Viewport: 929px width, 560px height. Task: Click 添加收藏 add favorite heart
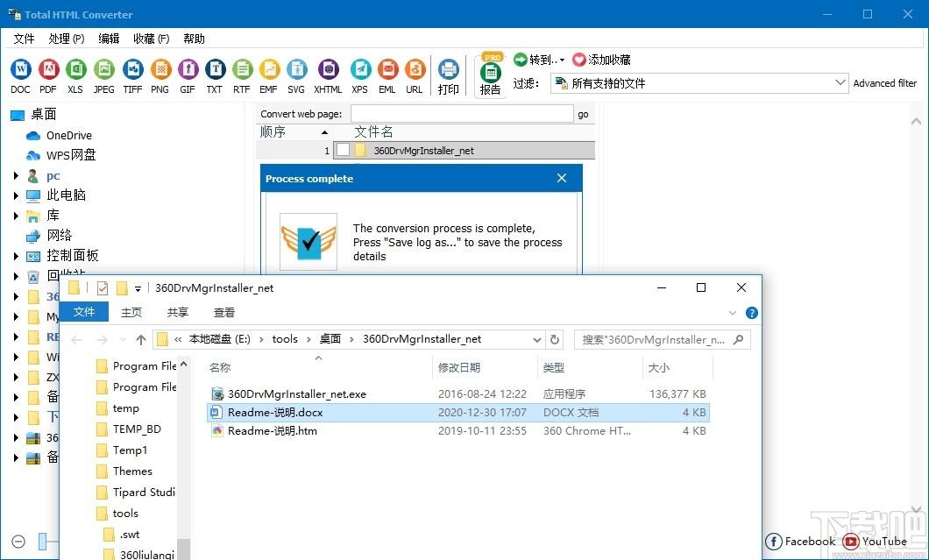(578, 60)
